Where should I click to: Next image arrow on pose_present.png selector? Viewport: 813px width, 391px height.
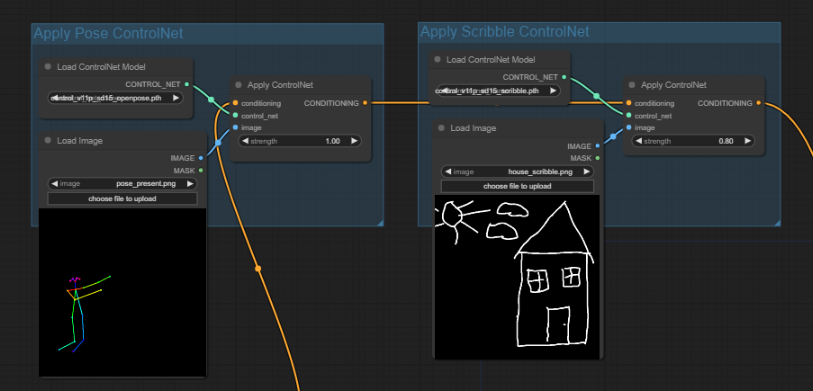coord(190,184)
